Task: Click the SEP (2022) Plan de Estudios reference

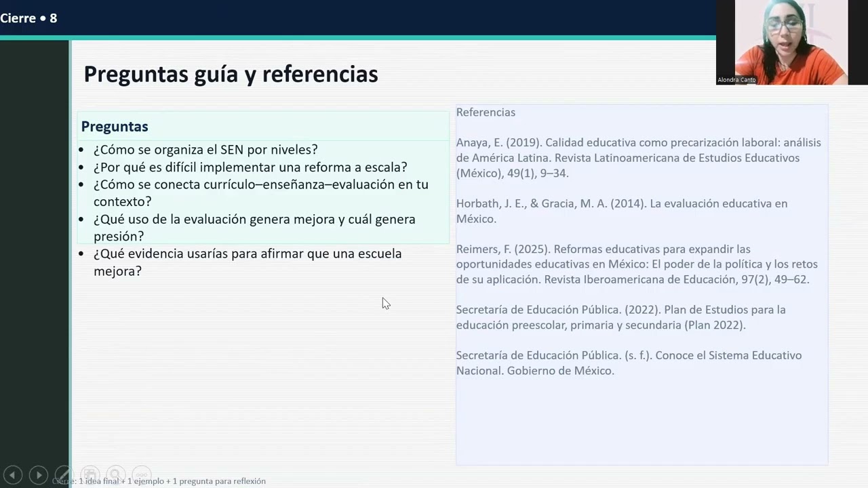Action: [620, 317]
